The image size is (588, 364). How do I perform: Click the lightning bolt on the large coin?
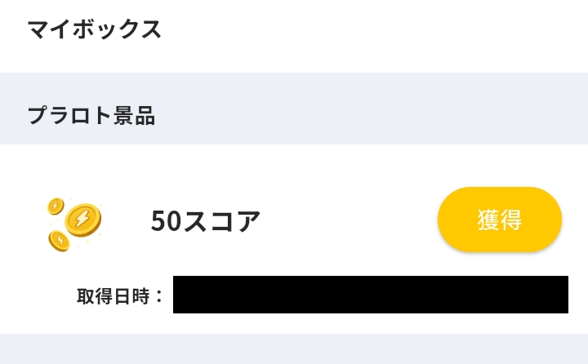pos(82,219)
